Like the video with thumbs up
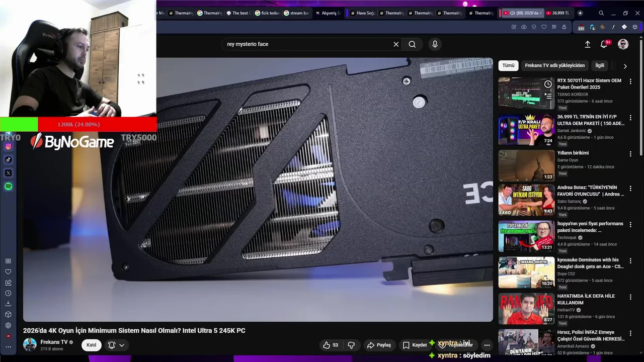 click(x=331, y=345)
